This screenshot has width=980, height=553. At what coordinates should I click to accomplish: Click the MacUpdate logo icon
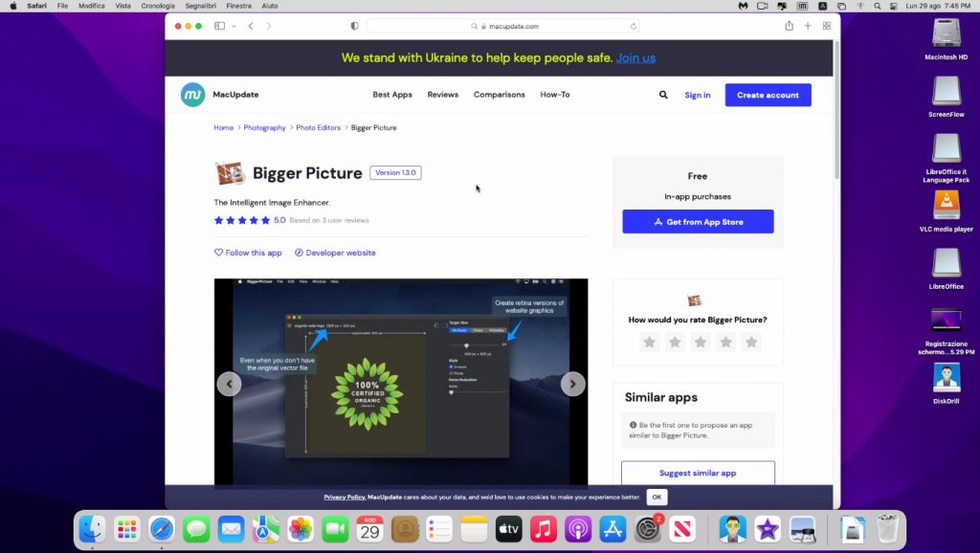pos(191,94)
